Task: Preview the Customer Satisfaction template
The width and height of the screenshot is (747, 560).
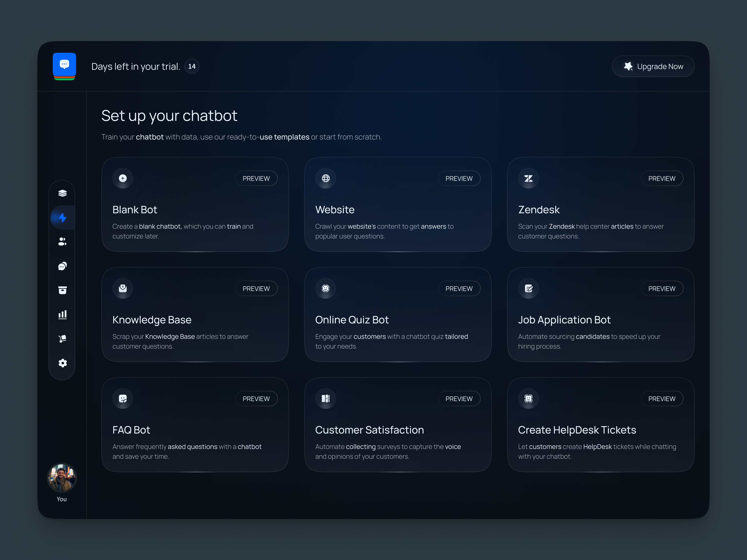Action: click(x=459, y=399)
